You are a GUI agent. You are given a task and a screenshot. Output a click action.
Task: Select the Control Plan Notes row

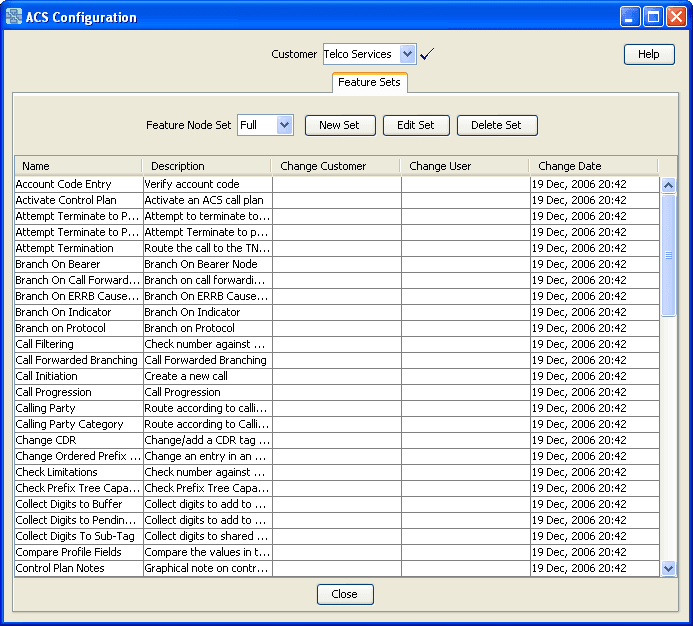(x=337, y=569)
